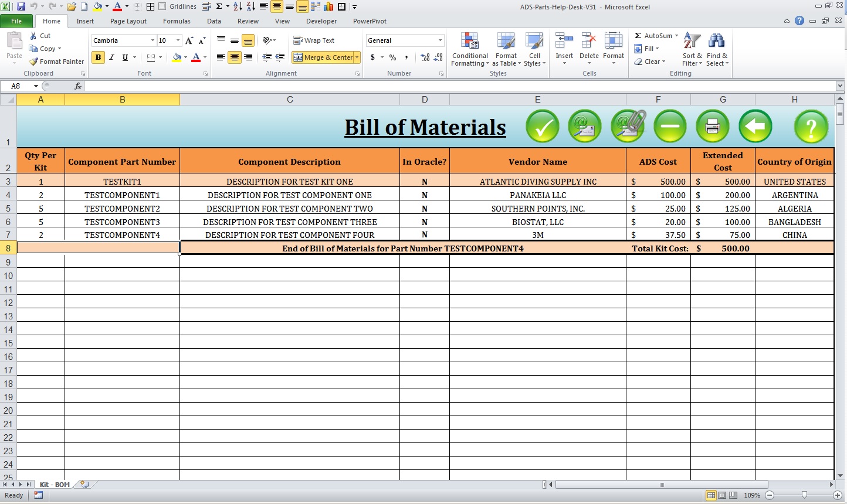
Task: Click Find & Select button
Action: pyautogui.click(x=717, y=49)
